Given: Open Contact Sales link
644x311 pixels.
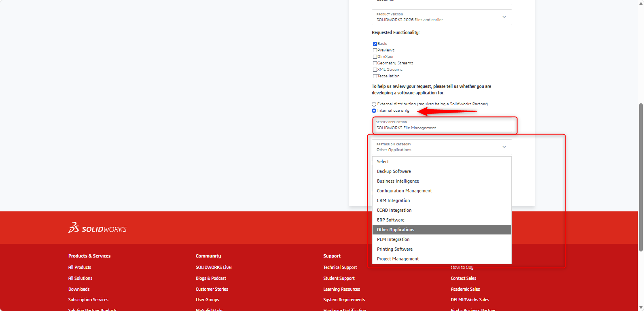Looking at the screenshot, I should [464, 278].
